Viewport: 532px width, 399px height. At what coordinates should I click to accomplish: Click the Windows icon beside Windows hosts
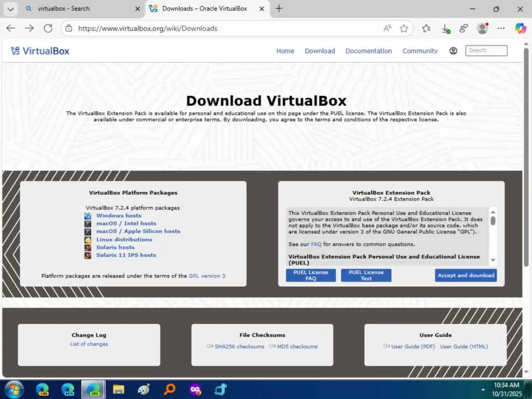pos(88,216)
